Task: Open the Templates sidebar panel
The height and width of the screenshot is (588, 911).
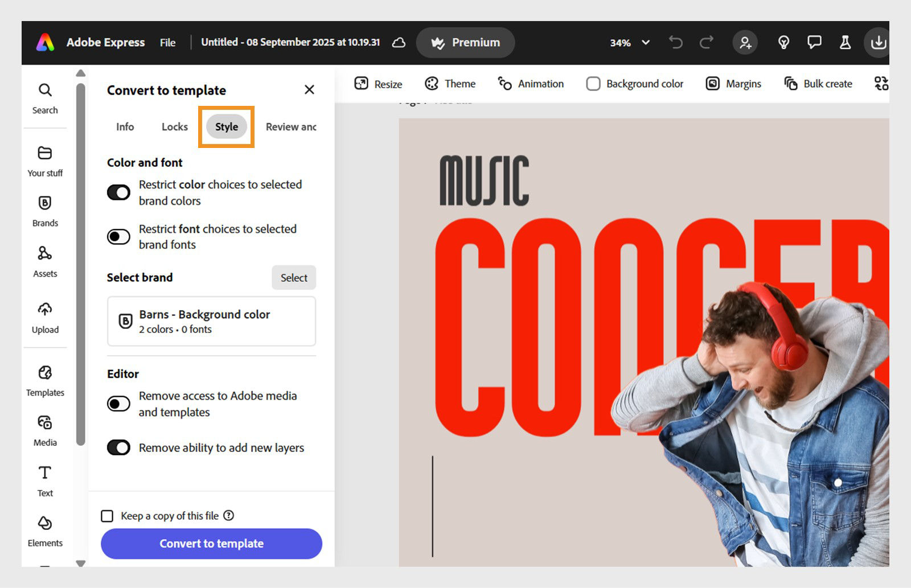Action: tap(45, 381)
